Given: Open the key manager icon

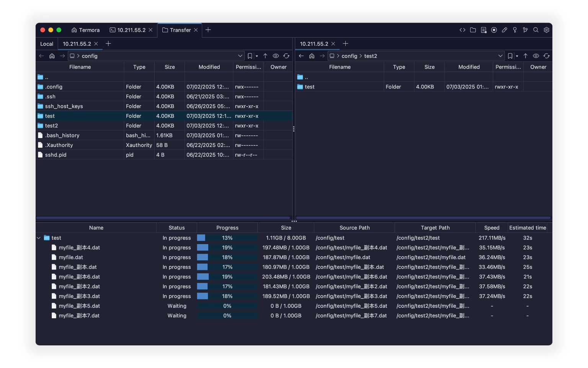Looking at the screenshot, I should pyautogui.click(x=515, y=30).
